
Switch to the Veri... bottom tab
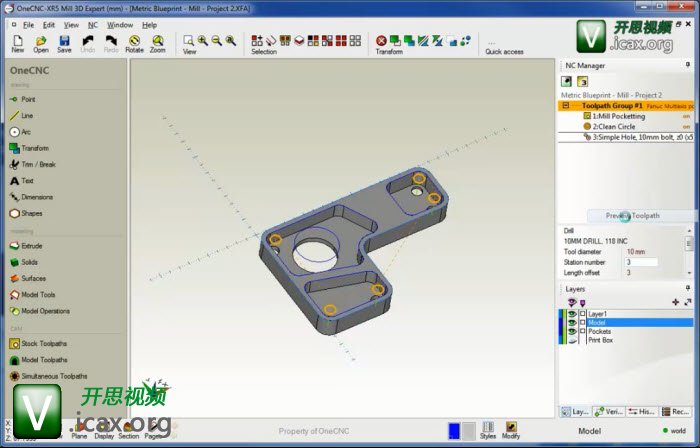click(x=609, y=411)
